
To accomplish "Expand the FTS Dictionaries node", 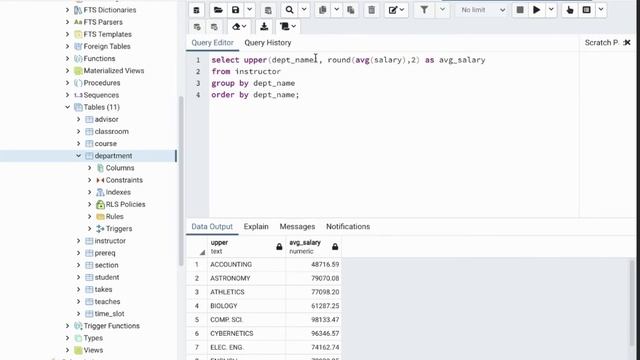I will click(x=67, y=10).
